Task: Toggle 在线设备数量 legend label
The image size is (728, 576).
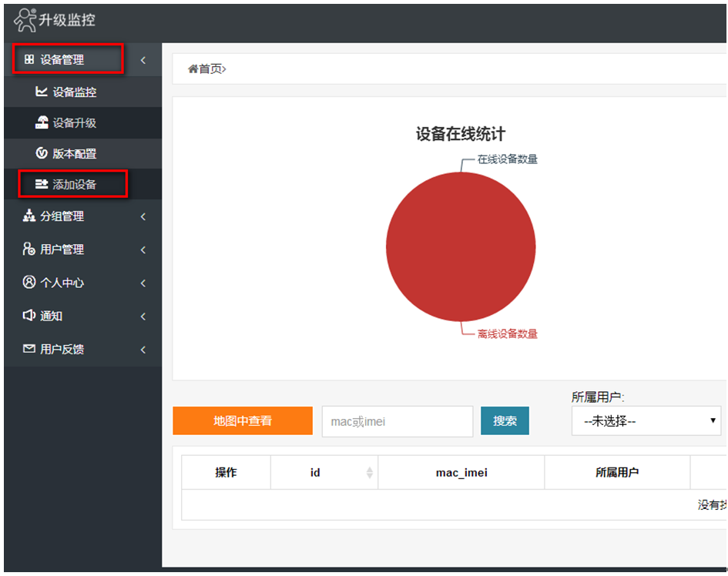Action: [x=507, y=159]
